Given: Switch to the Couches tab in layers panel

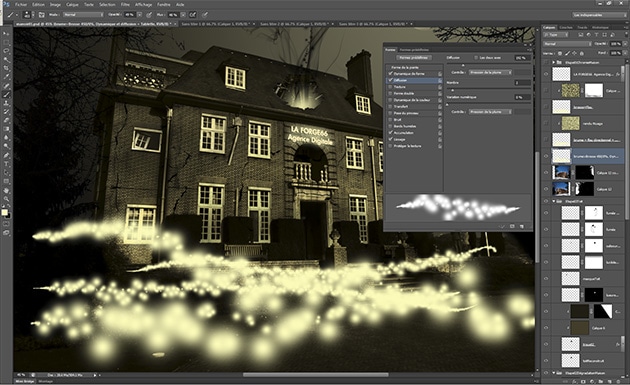Looking at the screenshot, I should pos(566,27).
